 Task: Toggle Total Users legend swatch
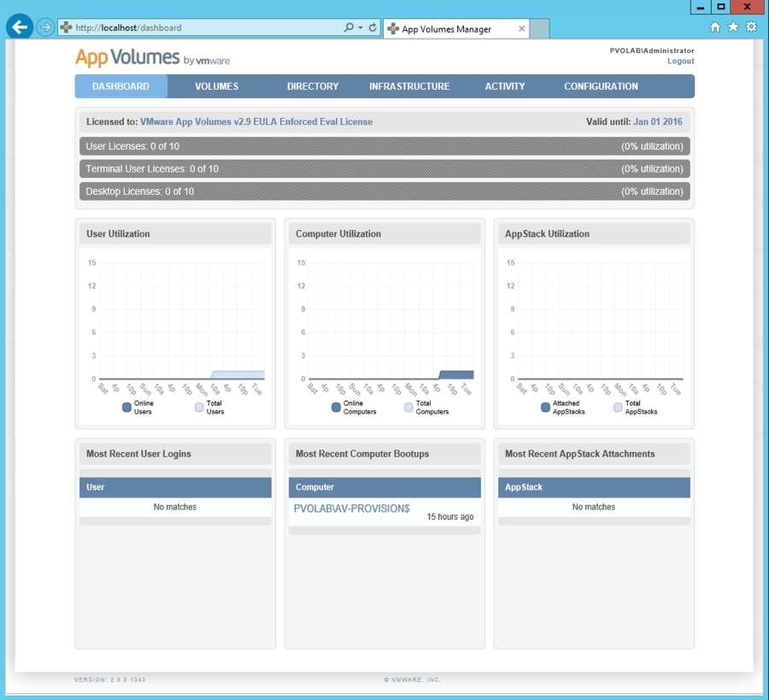[199, 407]
